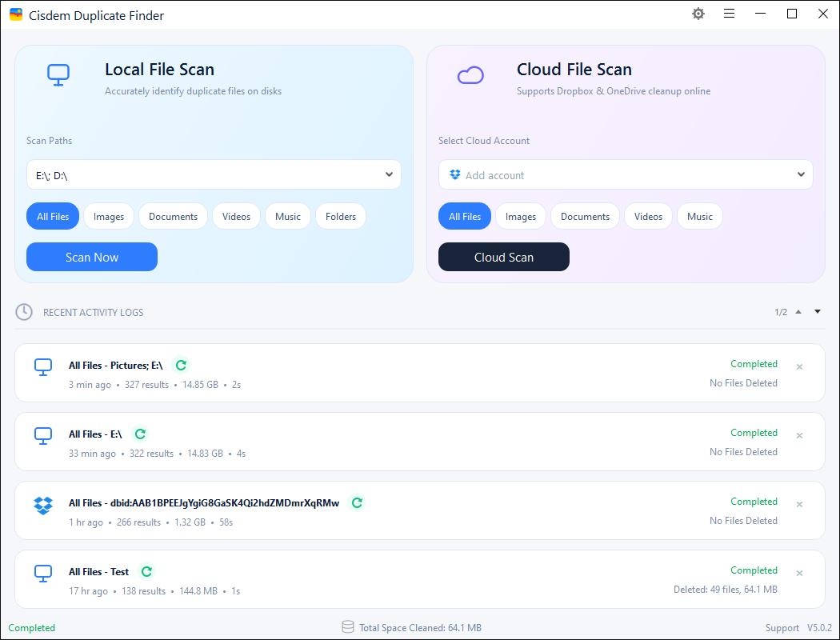The image size is (840, 640).
Task: Remove the All Files - E:\ log entry
Action: [799, 435]
